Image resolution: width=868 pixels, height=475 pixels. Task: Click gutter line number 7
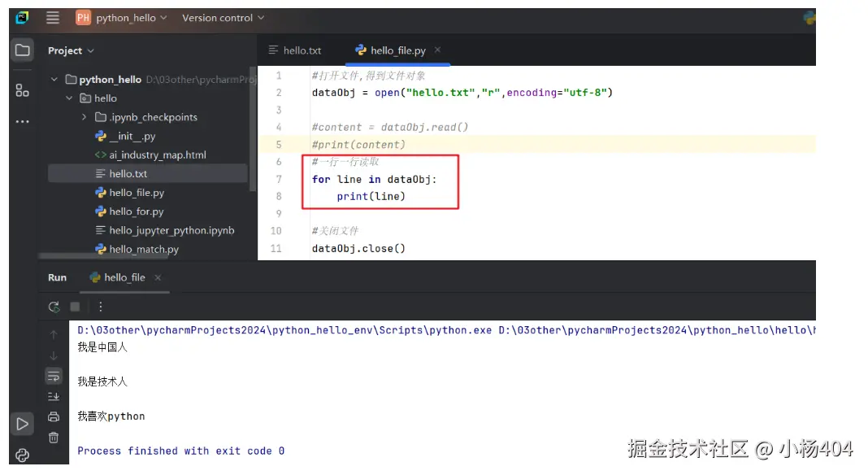(x=279, y=179)
